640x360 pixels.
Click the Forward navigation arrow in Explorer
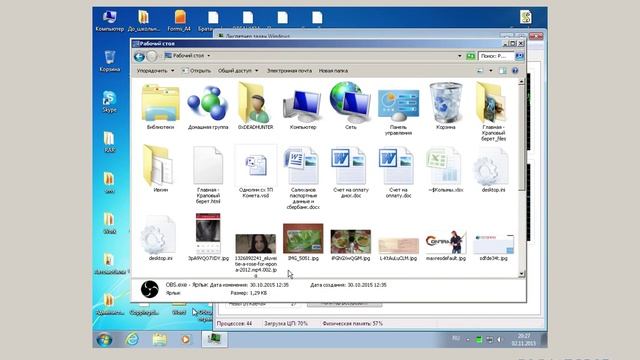[152, 56]
